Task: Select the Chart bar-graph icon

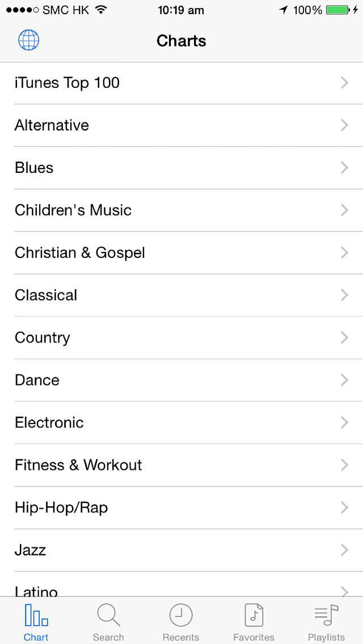Action: [36, 614]
